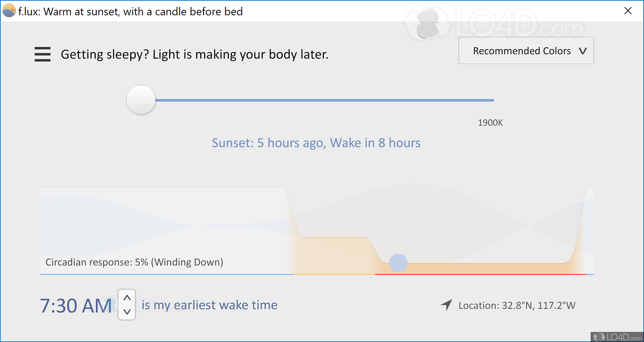Click the Sunset and Wake hours status link

tap(316, 143)
